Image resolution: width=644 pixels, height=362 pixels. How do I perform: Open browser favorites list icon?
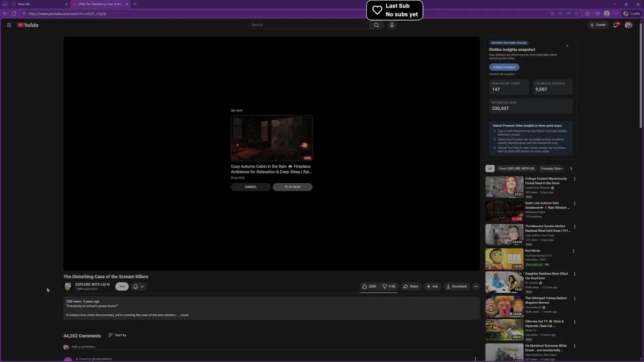[598, 14]
